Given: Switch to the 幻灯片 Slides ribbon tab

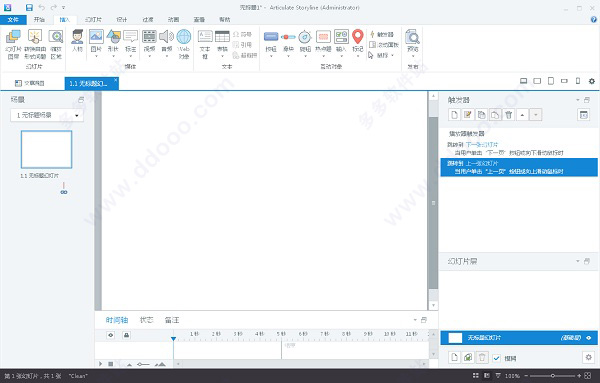Looking at the screenshot, I should [x=93, y=20].
